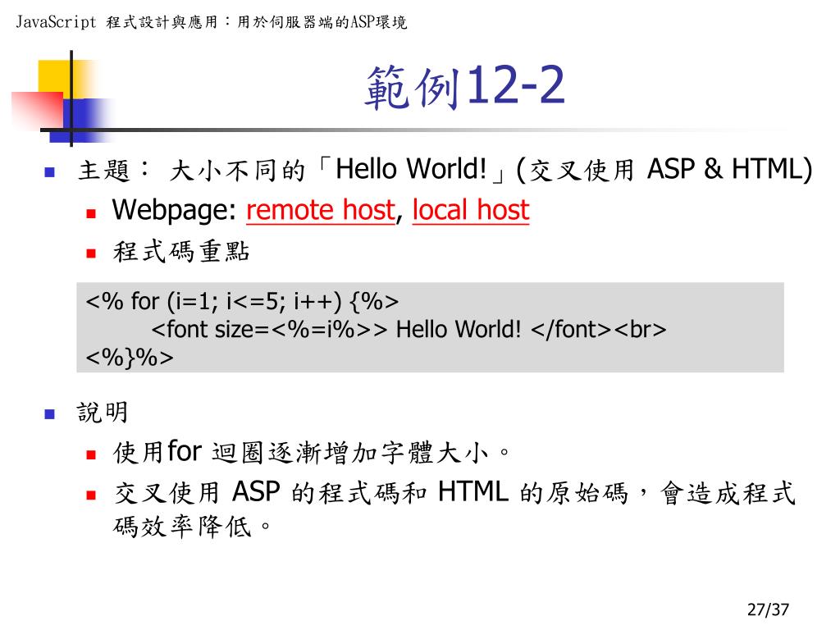Screen dimensions: 840x630
Task: Click the page number 27/37
Action: click(x=768, y=609)
